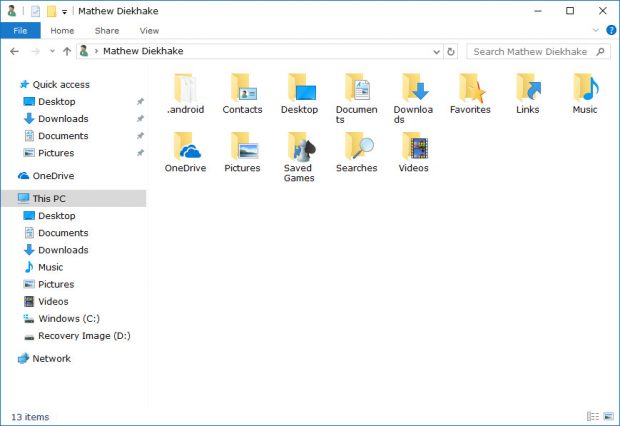The height and width of the screenshot is (426, 620).
Task: Select Documents under Quick access
Action: click(63, 136)
